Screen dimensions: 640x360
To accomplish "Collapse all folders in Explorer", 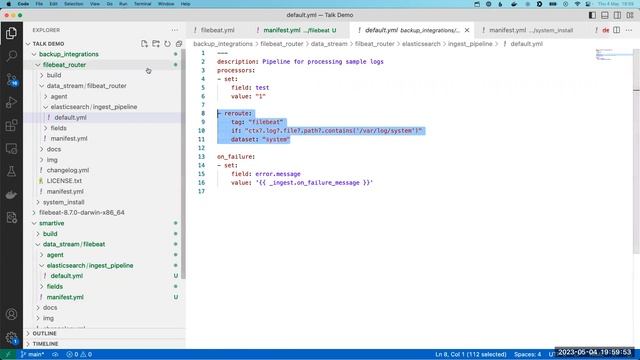I will [179, 44].
